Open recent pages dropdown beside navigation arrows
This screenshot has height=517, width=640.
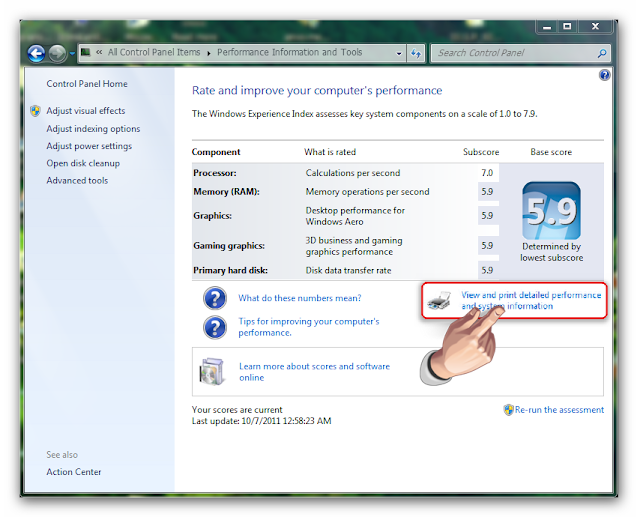[72, 53]
